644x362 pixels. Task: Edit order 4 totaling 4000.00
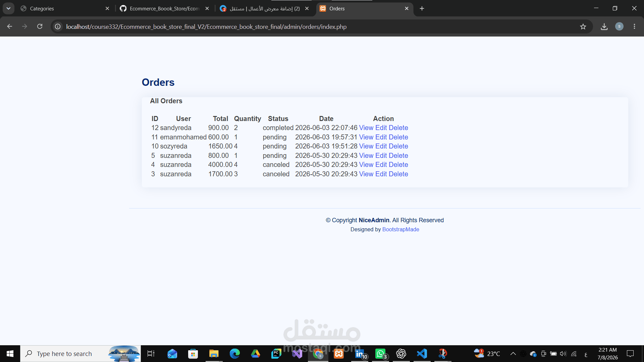(381, 165)
